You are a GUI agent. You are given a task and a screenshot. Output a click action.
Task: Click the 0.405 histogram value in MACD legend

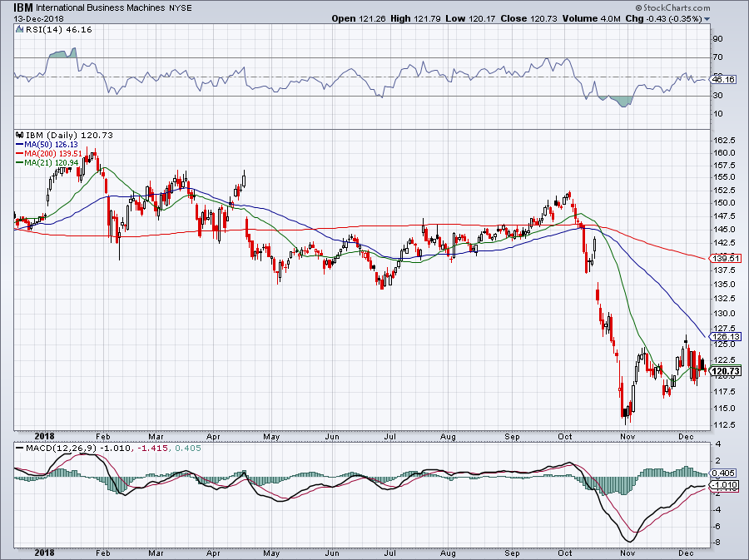click(188, 448)
